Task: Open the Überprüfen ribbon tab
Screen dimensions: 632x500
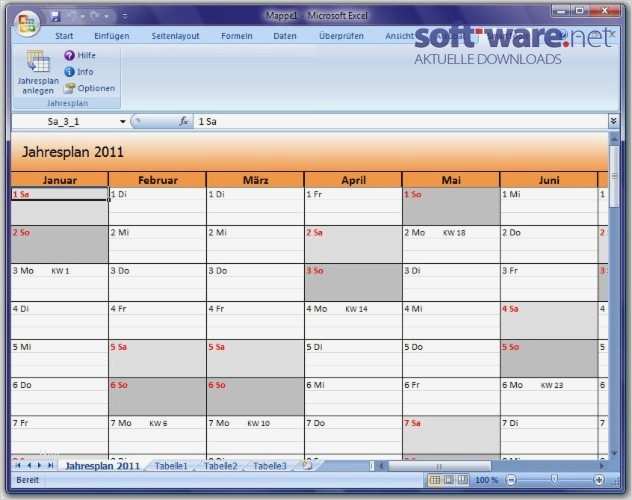Action: [341, 36]
